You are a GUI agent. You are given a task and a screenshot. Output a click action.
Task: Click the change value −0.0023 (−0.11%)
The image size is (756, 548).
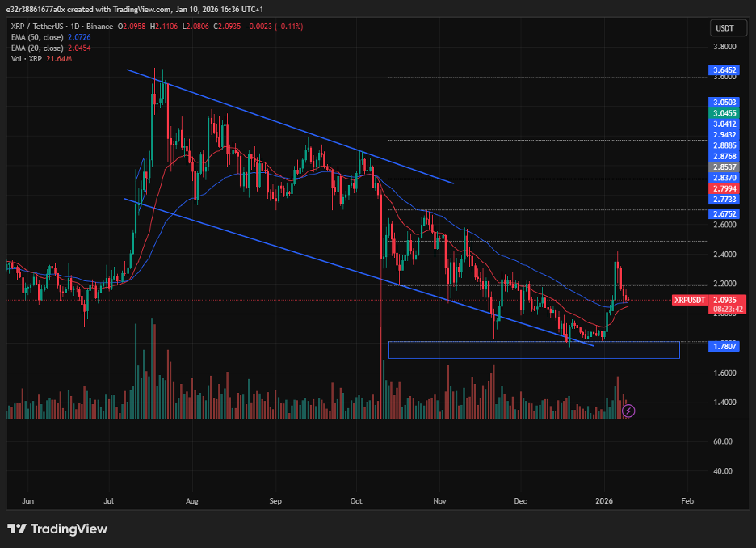tap(274, 27)
